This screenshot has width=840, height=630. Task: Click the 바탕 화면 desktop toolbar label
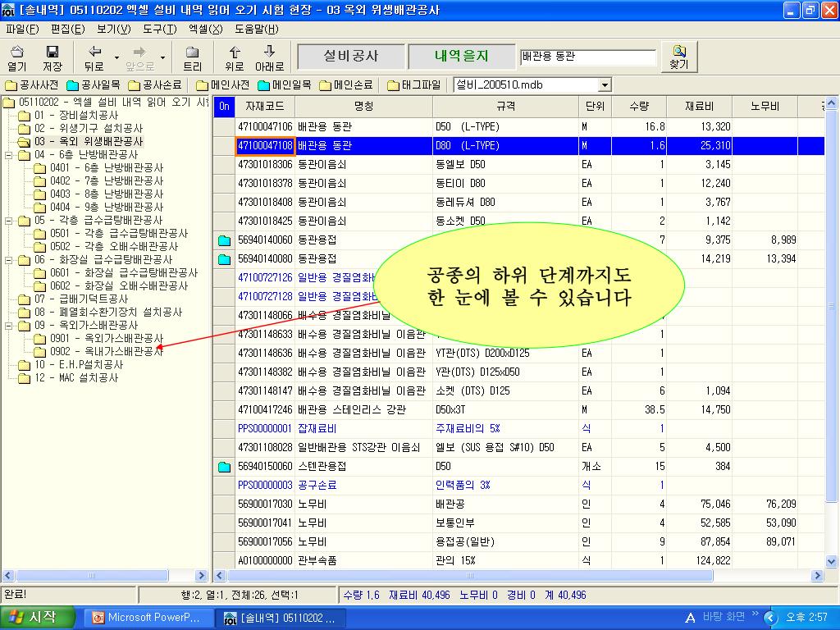[x=724, y=617]
